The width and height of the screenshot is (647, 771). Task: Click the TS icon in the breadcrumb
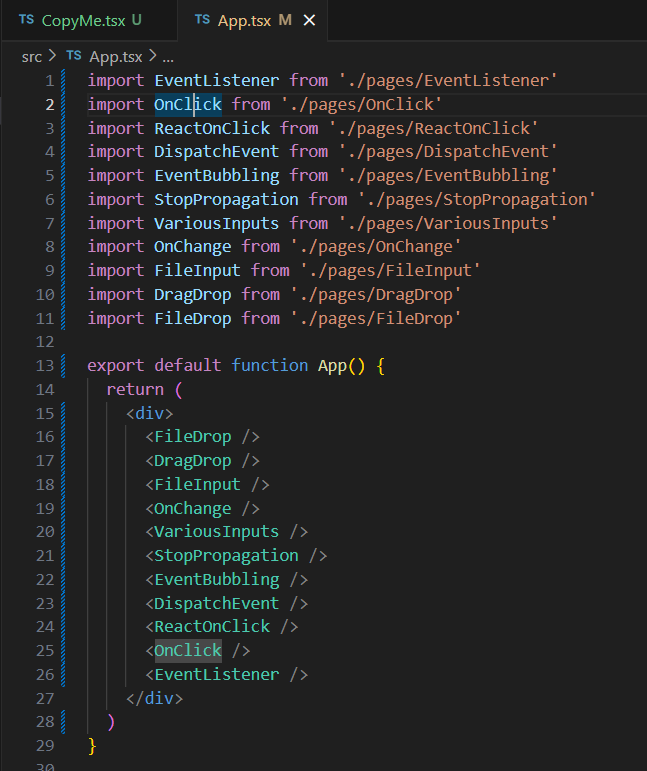(x=74, y=56)
